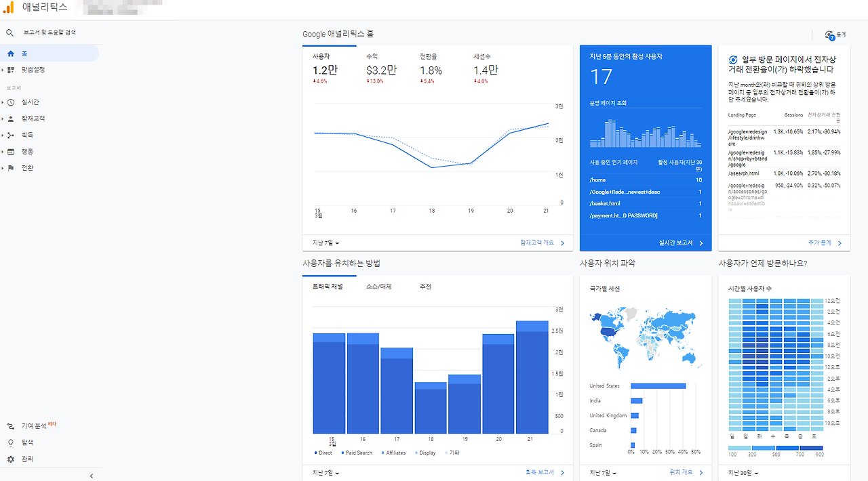This screenshot has width=868, height=481.
Task: Switch to the 소스/매체 tab
Action: (x=378, y=287)
